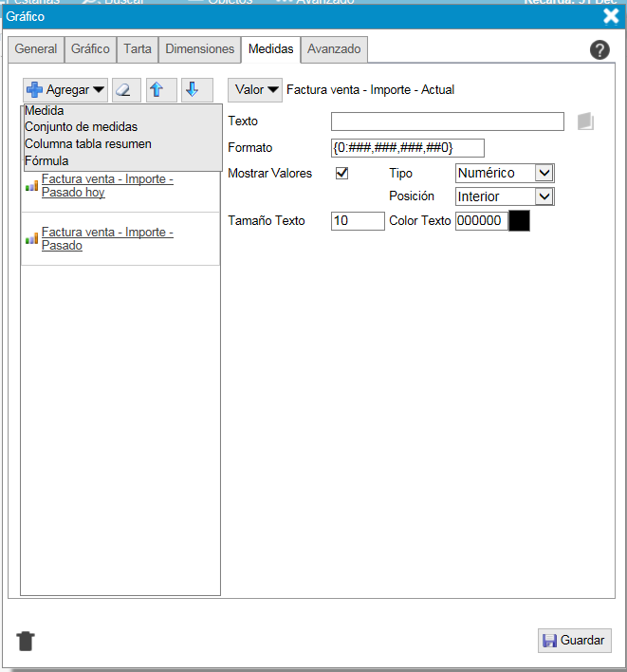Click chart icon of Pasado measure

click(32, 239)
